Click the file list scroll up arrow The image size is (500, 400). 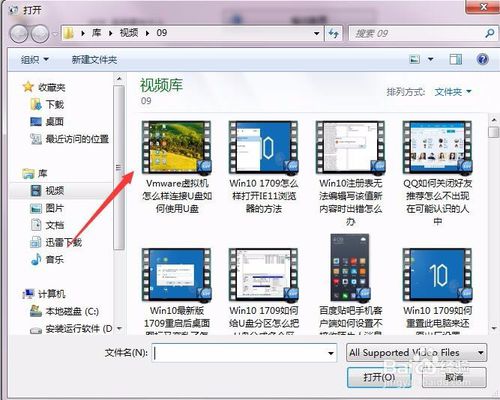(494, 120)
